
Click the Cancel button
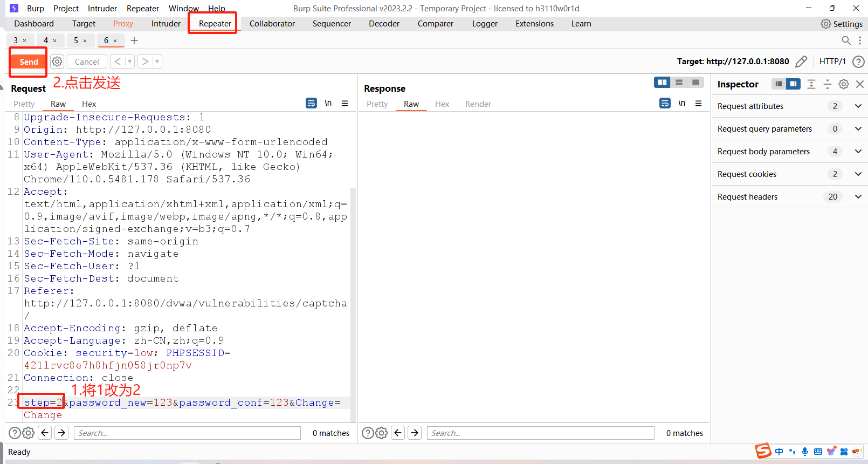[x=87, y=62]
